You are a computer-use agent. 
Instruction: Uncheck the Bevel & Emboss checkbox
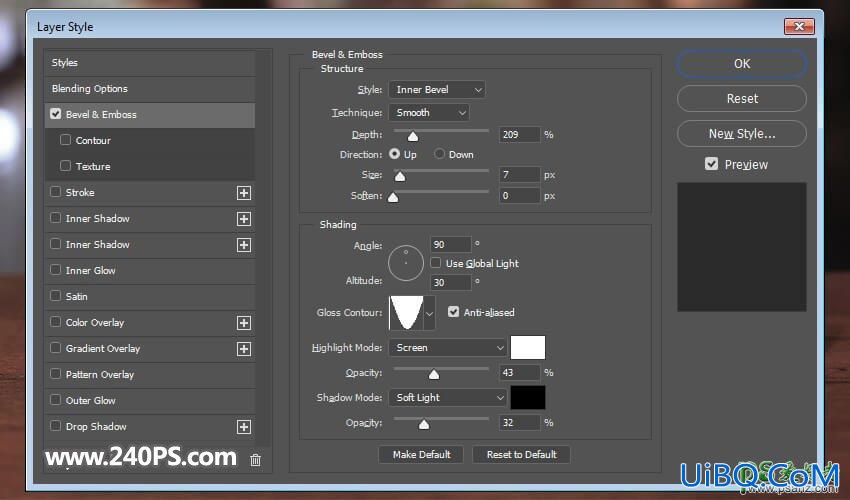tap(55, 114)
